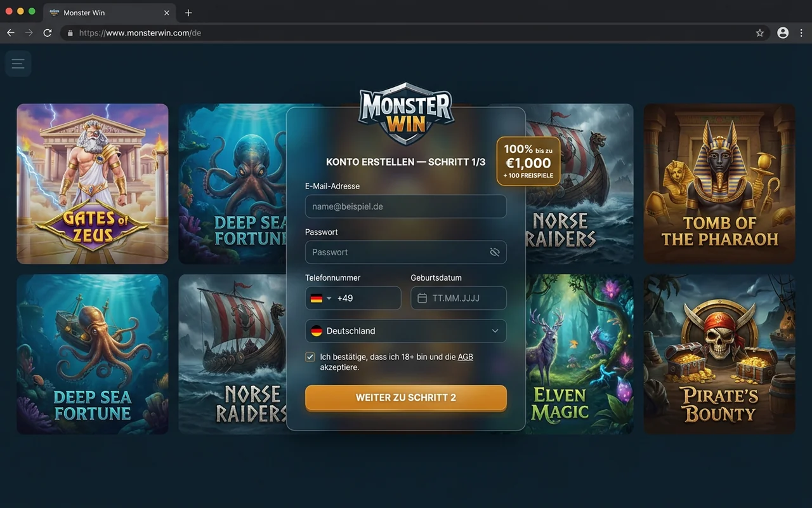The image size is (812, 508).
Task: Toggle password visibility eye icon
Action: pos(495,252)
